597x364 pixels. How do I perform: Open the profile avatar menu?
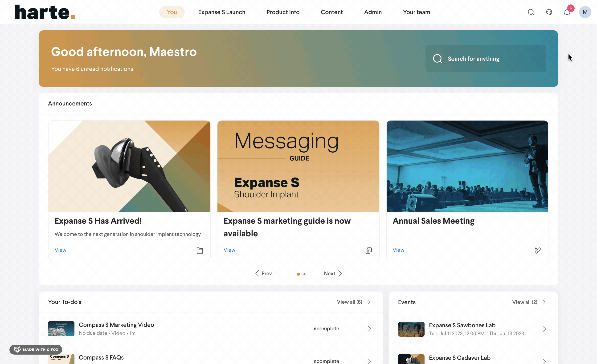tap(585, 12)
